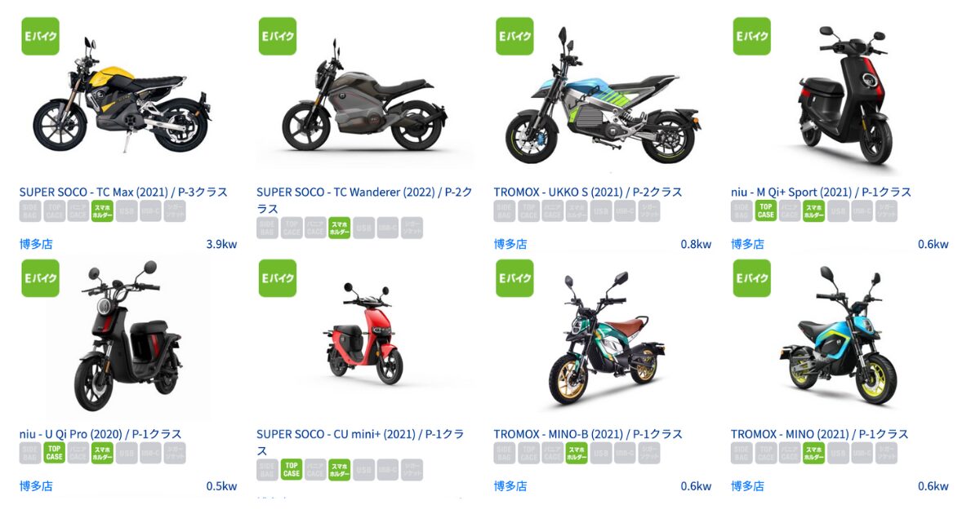Click the Eバイク badge on TC Max

point(41,36)
